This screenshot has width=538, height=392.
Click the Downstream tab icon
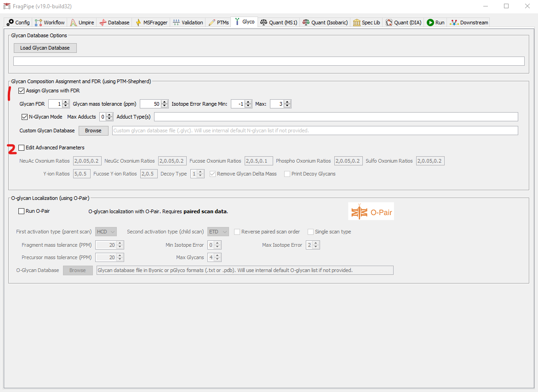pos(454,23)
